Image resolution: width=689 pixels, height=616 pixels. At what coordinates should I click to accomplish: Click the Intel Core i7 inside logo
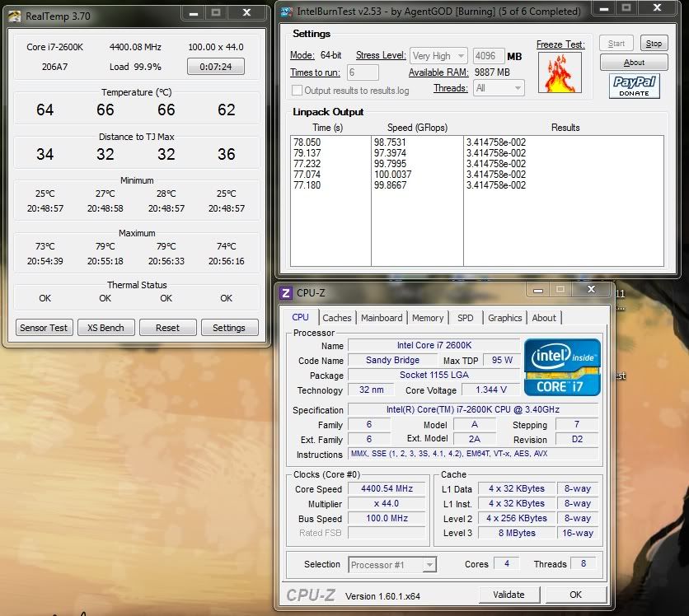click(562, 367)
